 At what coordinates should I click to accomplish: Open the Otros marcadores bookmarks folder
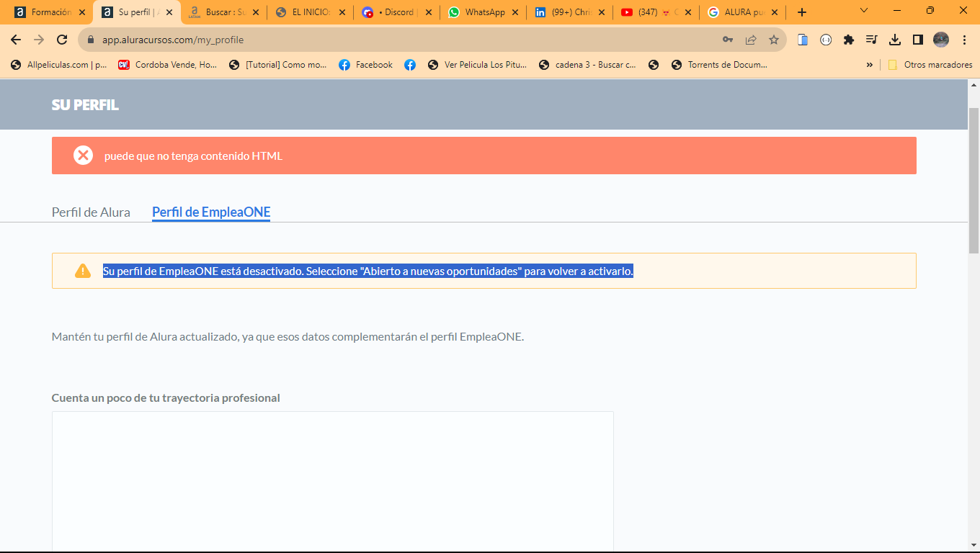pyautogui.click(x=930, y=65)
